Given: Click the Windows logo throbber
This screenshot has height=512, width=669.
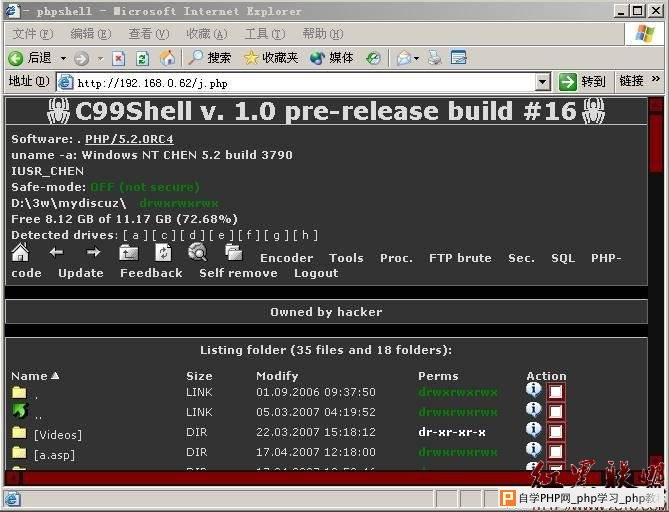Looking at the screenshot, I should coord(644,34).
